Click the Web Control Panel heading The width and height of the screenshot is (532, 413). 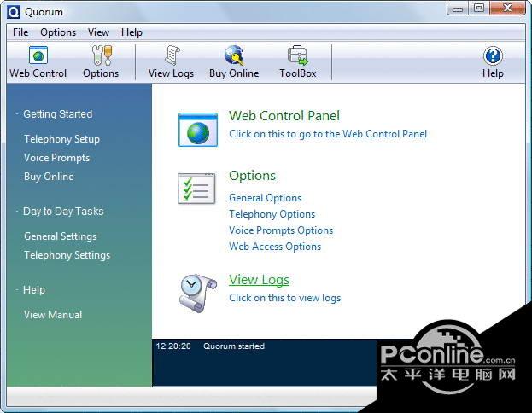tap(284, 116)
